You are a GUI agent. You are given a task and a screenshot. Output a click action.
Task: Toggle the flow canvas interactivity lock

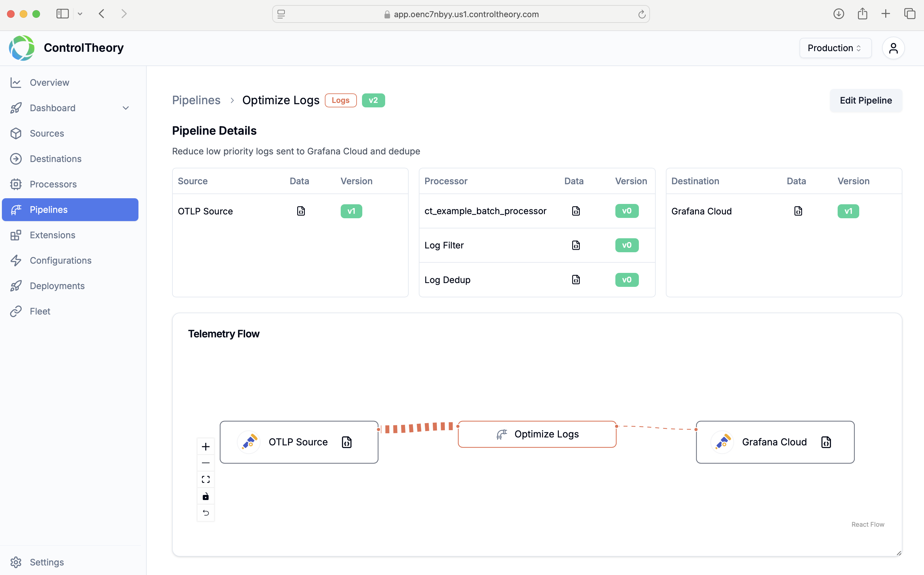206,496
